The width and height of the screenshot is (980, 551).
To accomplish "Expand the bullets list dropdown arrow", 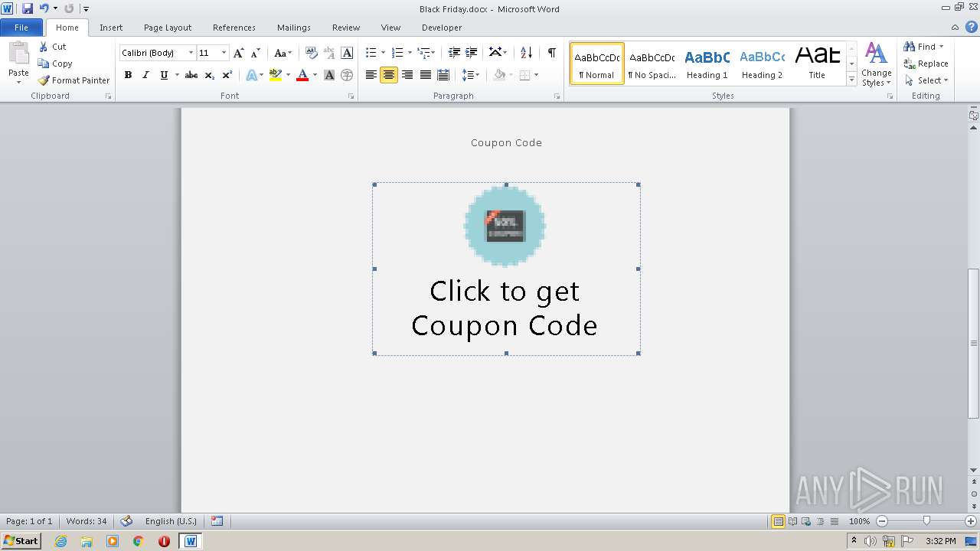I will (x=384, y=53).
